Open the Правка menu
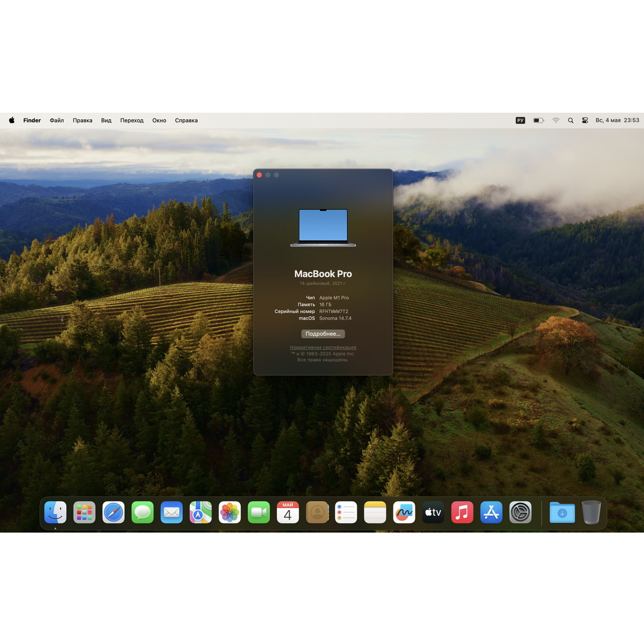This screenshot has height=644, width=644. [82, 120]
